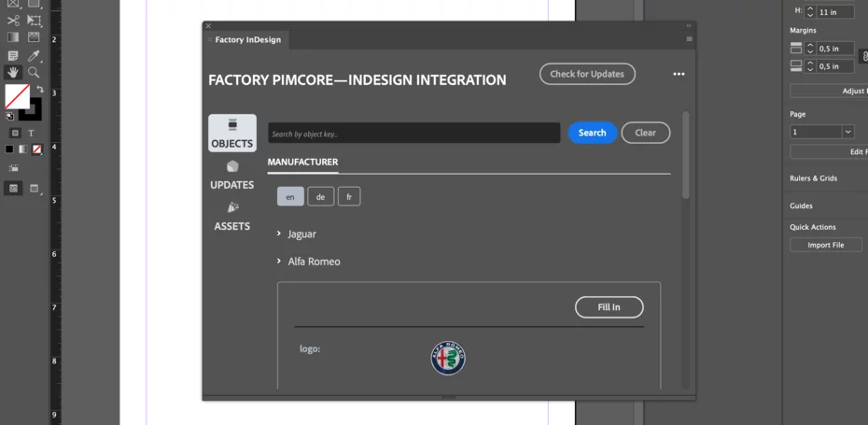Click the Quick Actions heading

(813, 227)
